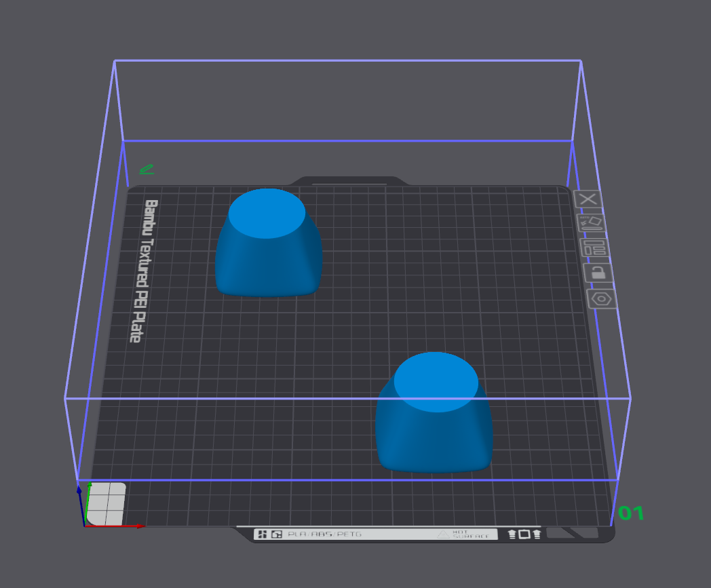This screenshot has width=711, height=588.
Task: Edit plate name with green pencil icon
Action: [x=147, y=170]
